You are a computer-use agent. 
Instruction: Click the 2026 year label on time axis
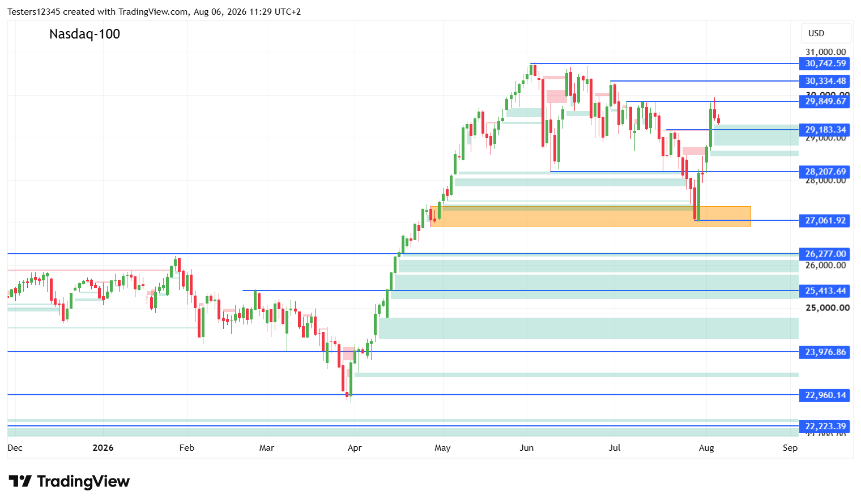tap(103, 448)
